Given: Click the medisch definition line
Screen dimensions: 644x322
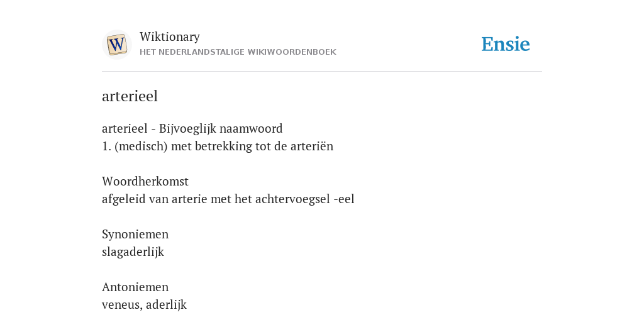Looking at the screenshot, I should 218,146.
